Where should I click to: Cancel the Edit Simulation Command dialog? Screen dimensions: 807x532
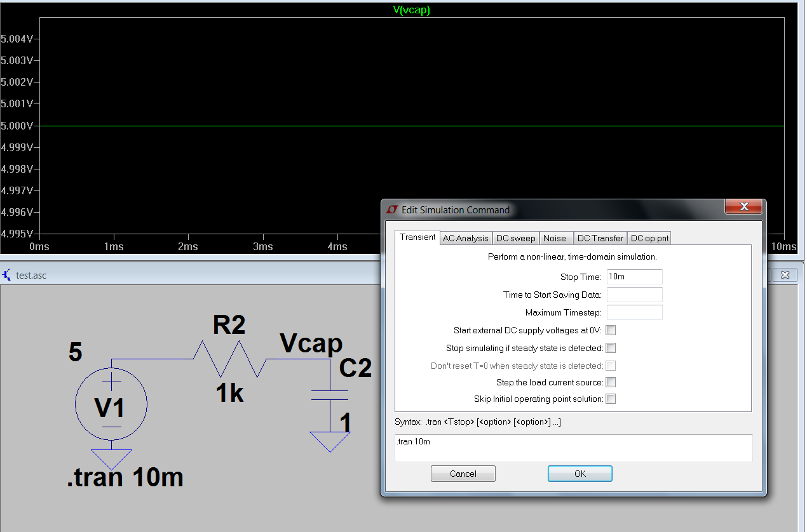point(463,474)
